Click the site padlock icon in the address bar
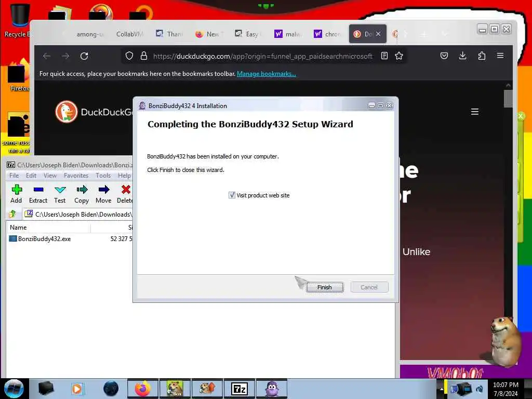The width and height of the screenshot is (532, 399). tap(144, 56)
